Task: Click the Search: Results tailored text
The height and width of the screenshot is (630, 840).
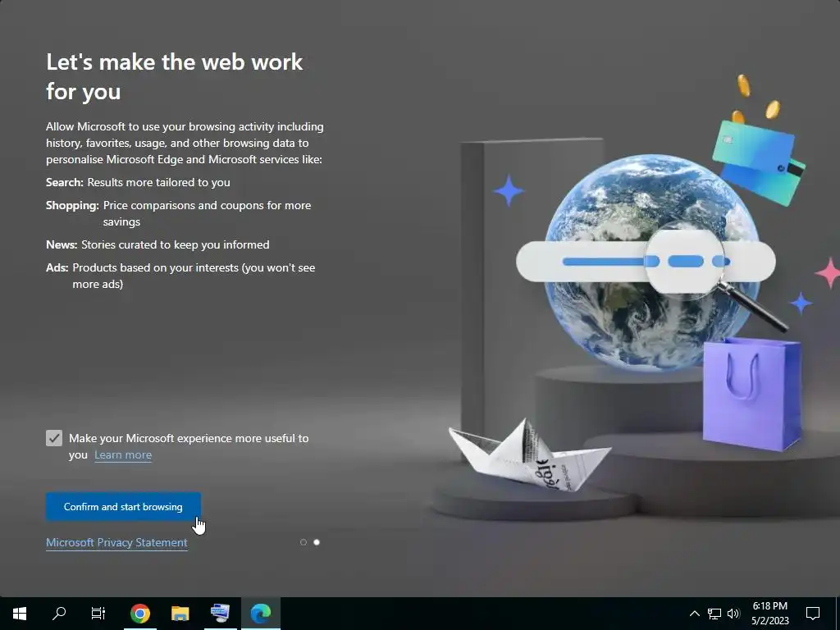Action: click(x=138, y=182)
